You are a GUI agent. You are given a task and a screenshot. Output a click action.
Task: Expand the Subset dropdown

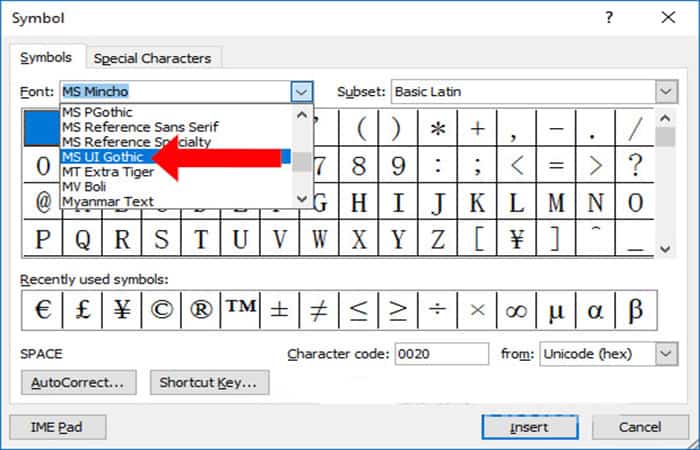[666, 92]
